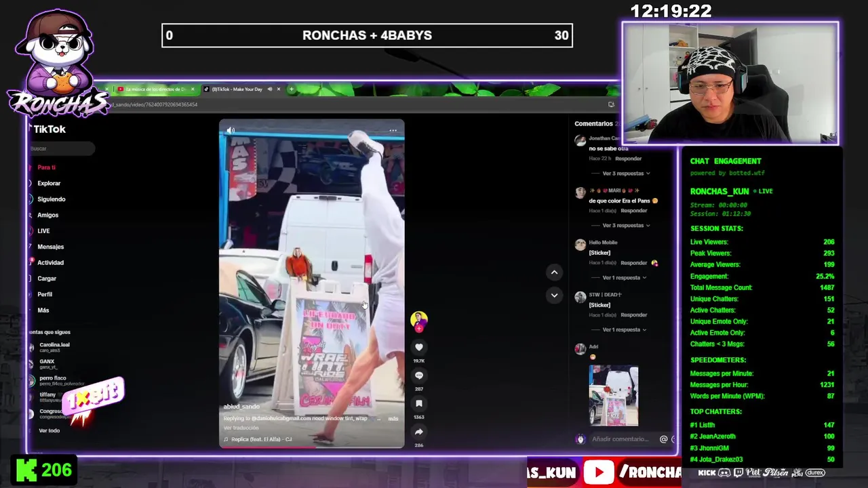Go to next video with down arrow

click(554, 295)
